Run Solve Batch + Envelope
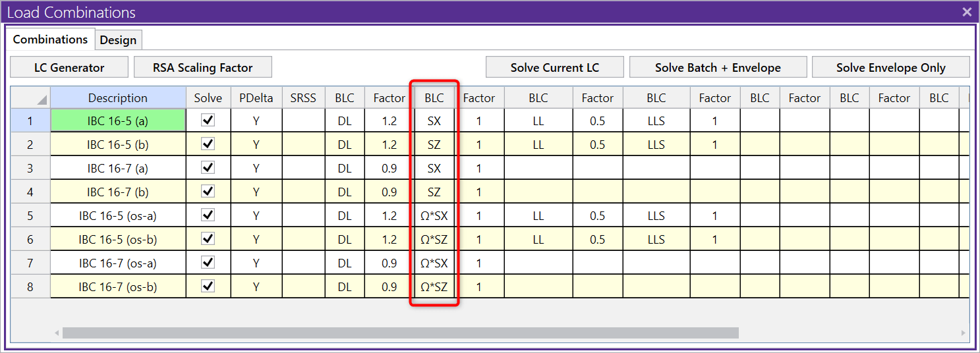980x353 pixels. 718,67
